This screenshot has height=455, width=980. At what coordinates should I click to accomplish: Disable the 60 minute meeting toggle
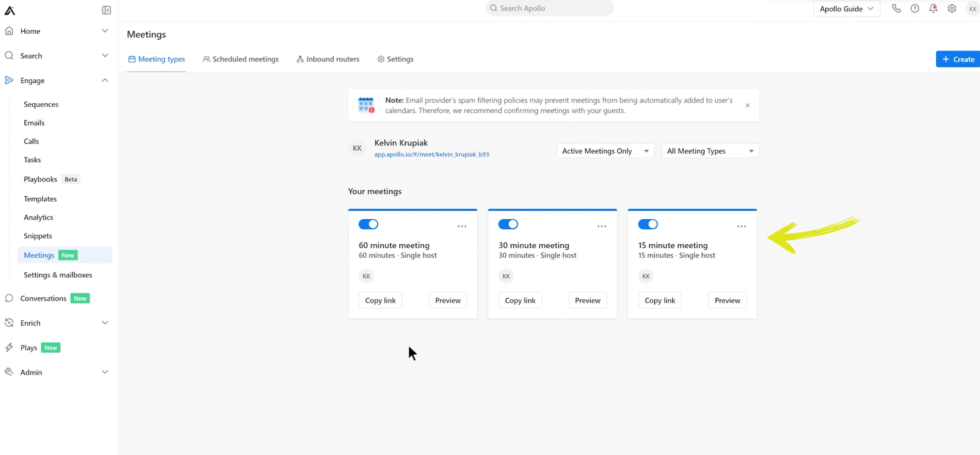(368, 224)
